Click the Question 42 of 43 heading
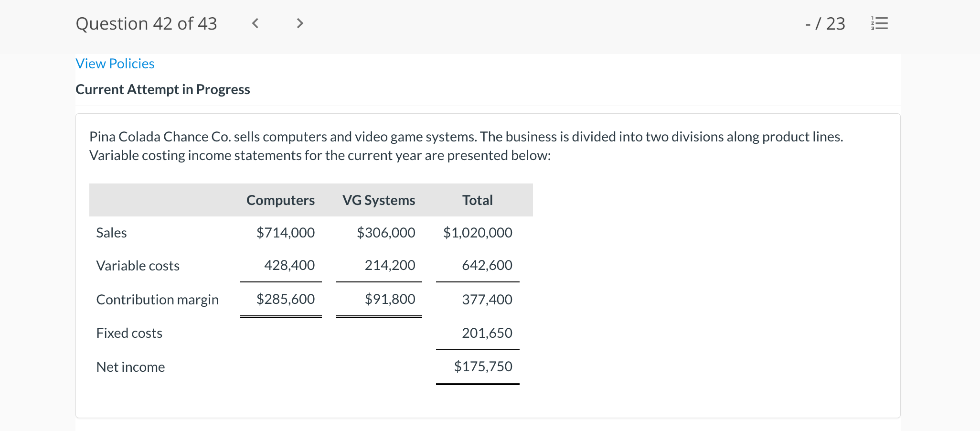The image size is (980, 431). (146, 23)
